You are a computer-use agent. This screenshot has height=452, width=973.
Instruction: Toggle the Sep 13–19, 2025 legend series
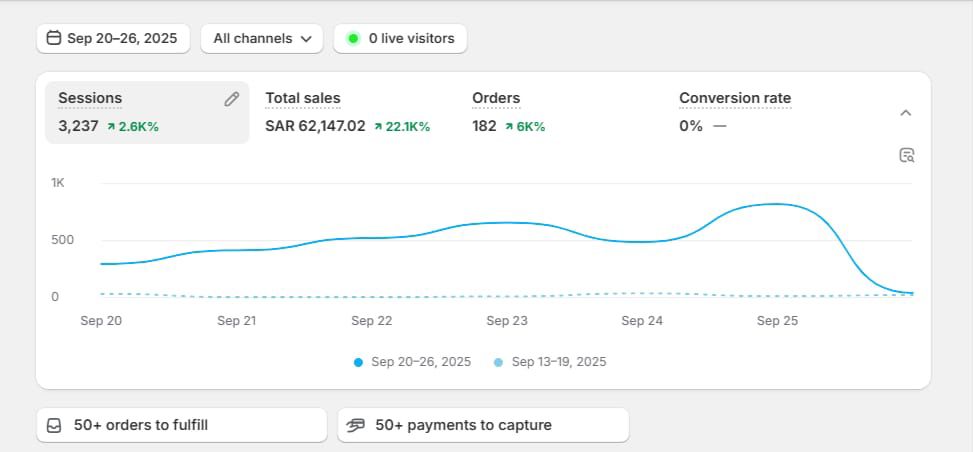click(558, 362)
